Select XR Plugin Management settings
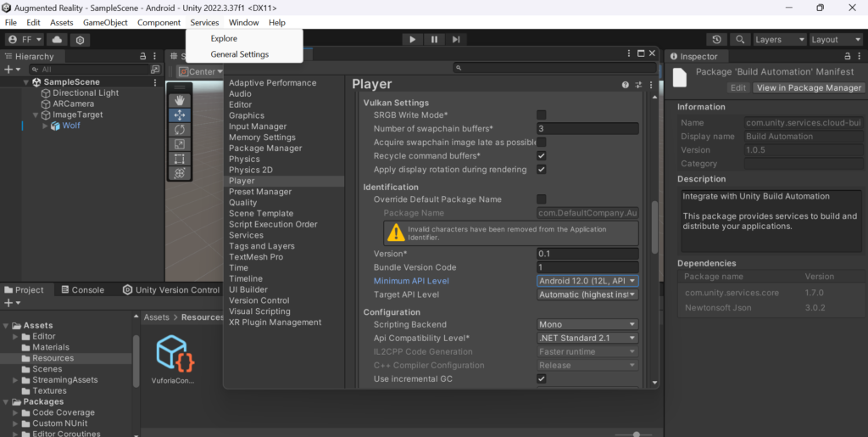The width and height of the screenshot is (868, 437). click(x=275, y=322)
